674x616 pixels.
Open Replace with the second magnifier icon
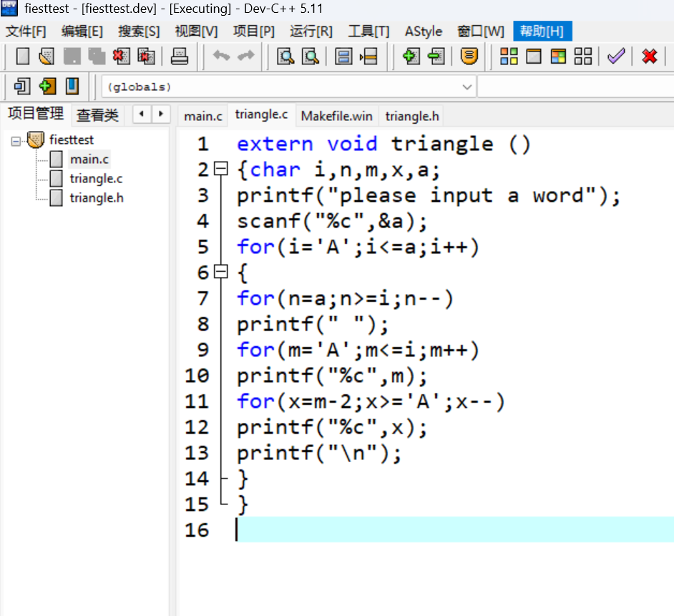pos(311,57)
